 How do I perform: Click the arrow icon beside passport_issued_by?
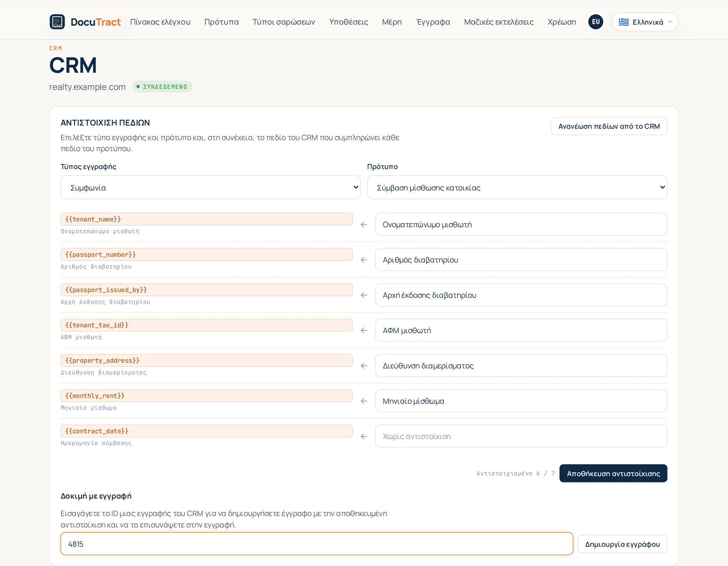click(x=364, y=295)
